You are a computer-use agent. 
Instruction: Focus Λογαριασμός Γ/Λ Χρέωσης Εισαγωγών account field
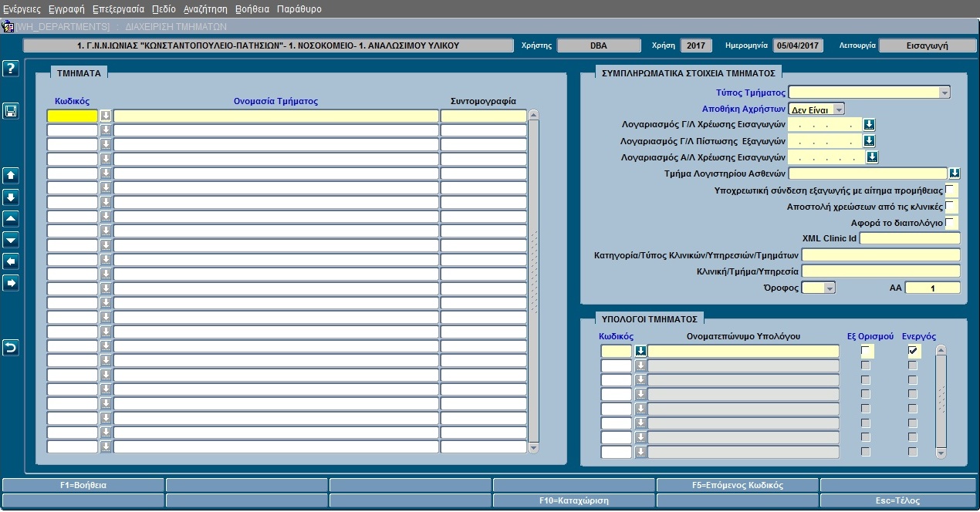point(825,124)
